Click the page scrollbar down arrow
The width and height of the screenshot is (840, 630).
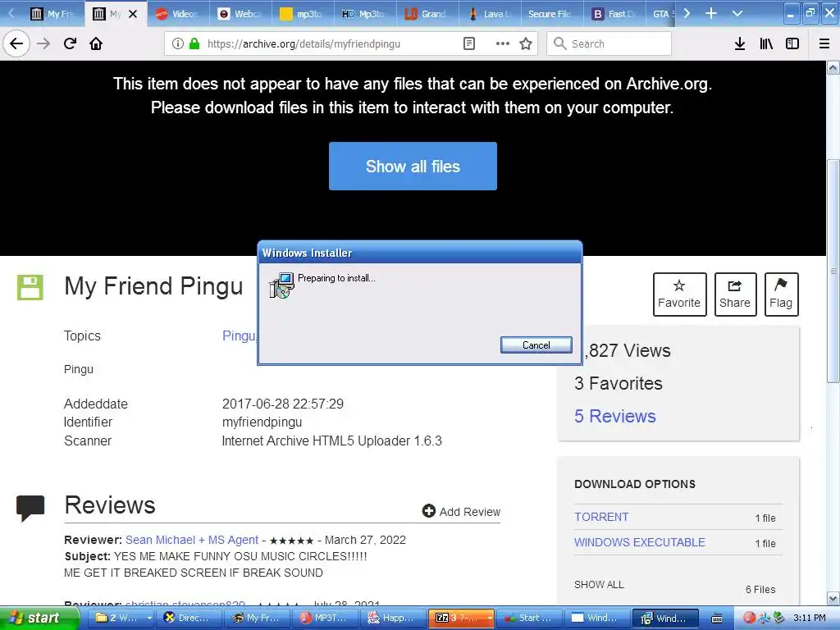pyautogui.click(x=833, y=598)
